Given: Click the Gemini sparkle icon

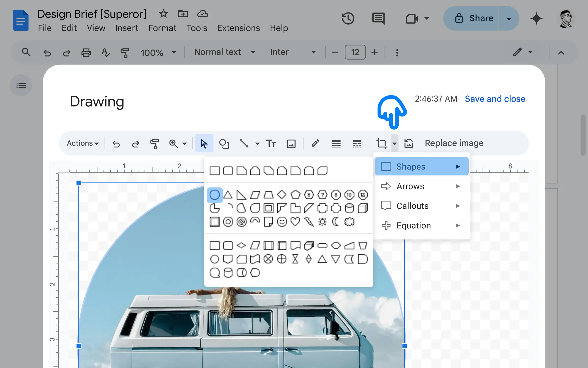Looking at the screenshot, I should (536, 18).
